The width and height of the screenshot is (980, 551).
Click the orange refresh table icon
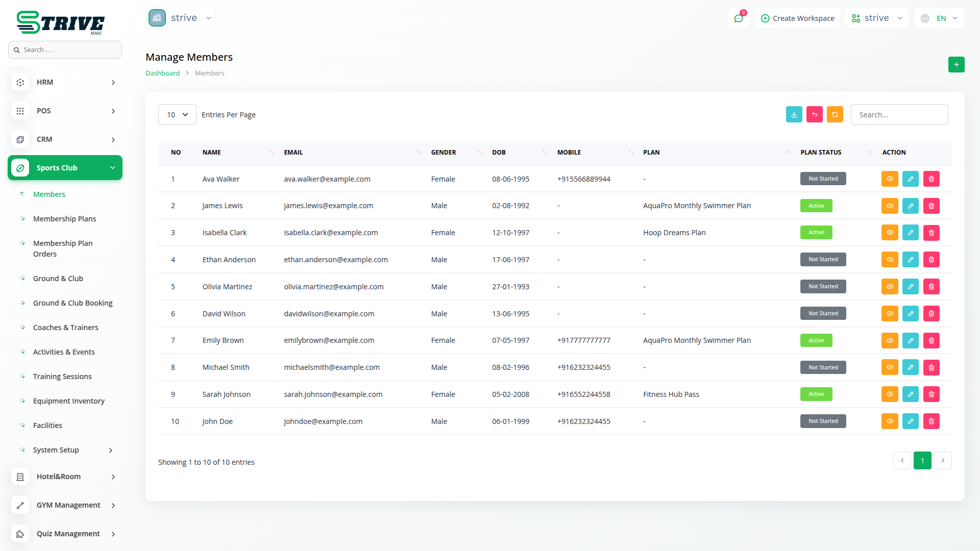point(835,115)
